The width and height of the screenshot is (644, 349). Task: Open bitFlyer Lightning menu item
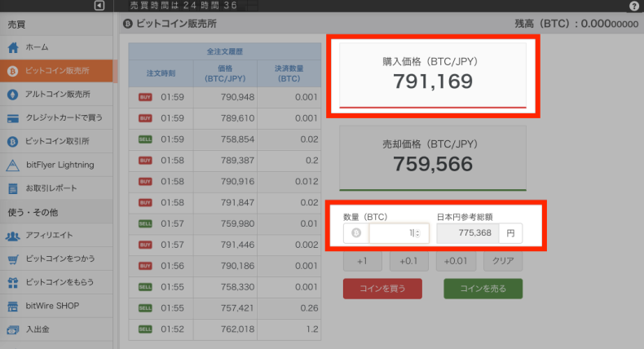57,166
